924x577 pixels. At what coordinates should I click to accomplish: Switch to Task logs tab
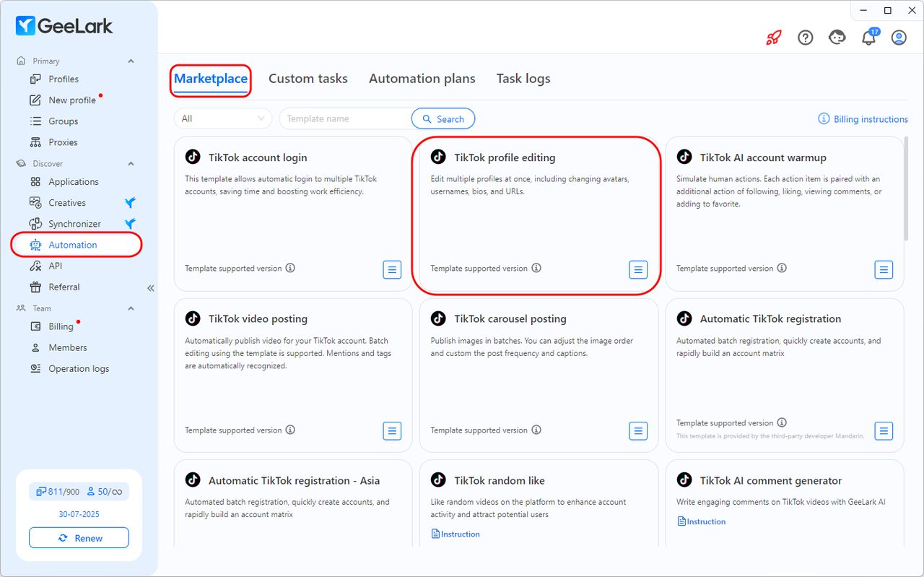523,79
